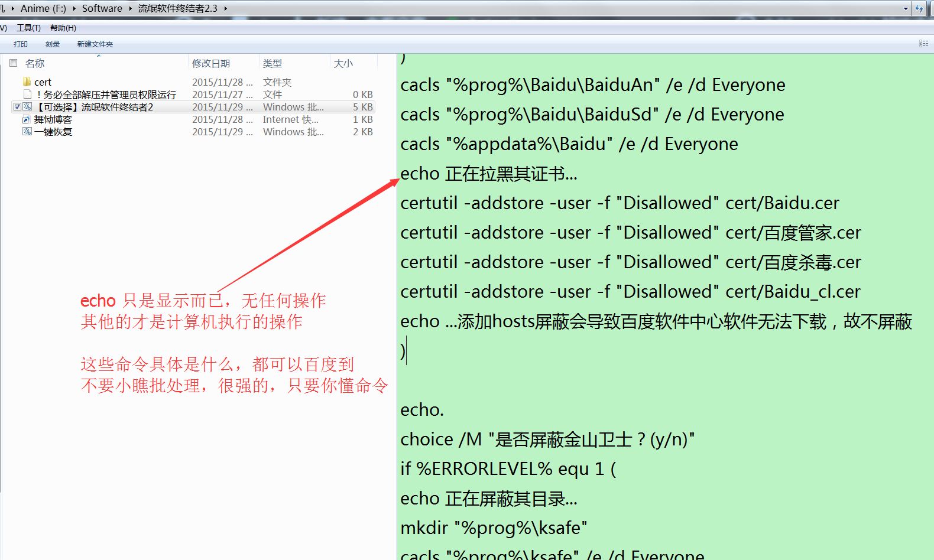
Task: Click the preview line containing BaiduAn
Action: pyautogui.click(x=593, y=85)
